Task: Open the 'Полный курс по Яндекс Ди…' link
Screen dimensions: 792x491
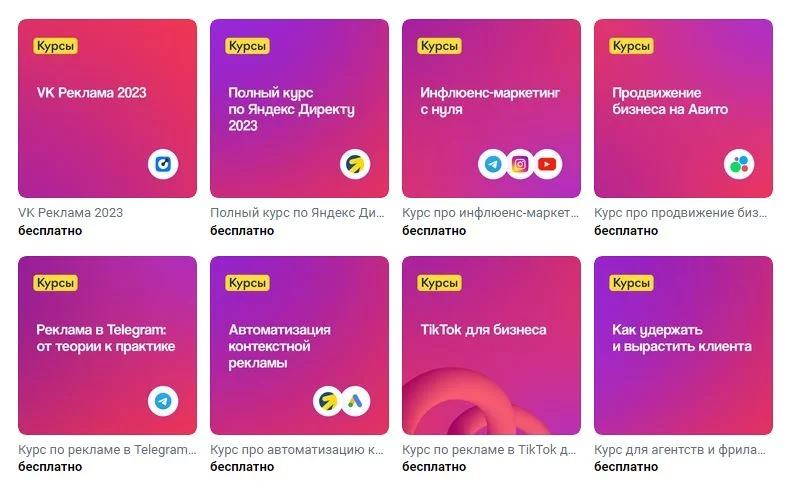Action: tap(298, 213)
